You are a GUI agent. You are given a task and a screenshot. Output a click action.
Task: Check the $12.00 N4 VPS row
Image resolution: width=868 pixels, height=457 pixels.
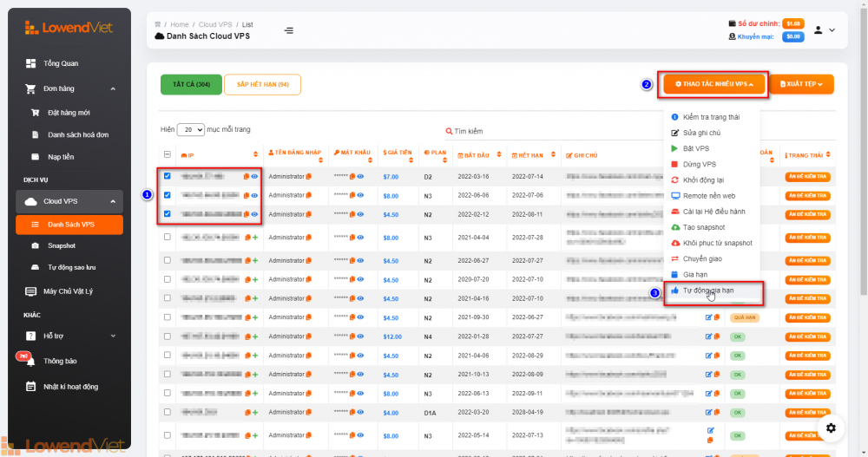click(168, 336)
